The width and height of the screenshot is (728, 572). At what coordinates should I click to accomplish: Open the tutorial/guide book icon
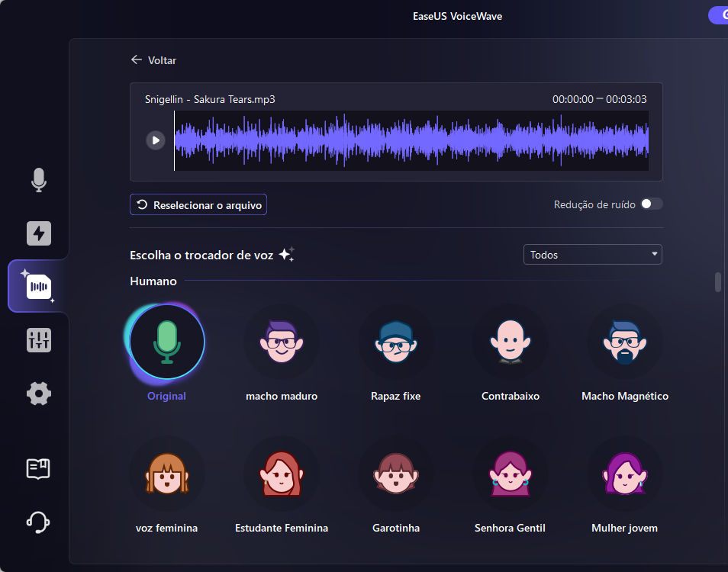tap(39, 469)
